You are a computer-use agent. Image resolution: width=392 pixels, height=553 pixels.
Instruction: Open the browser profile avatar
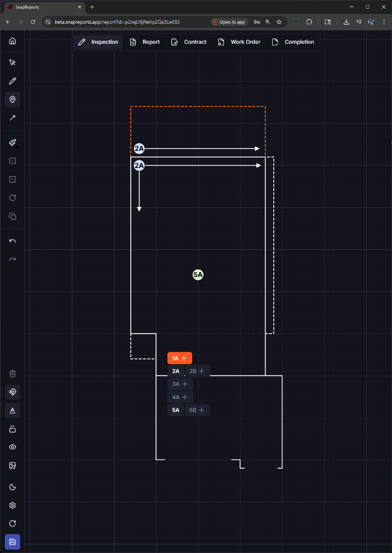pyautogui.click(x=371, y=22)
